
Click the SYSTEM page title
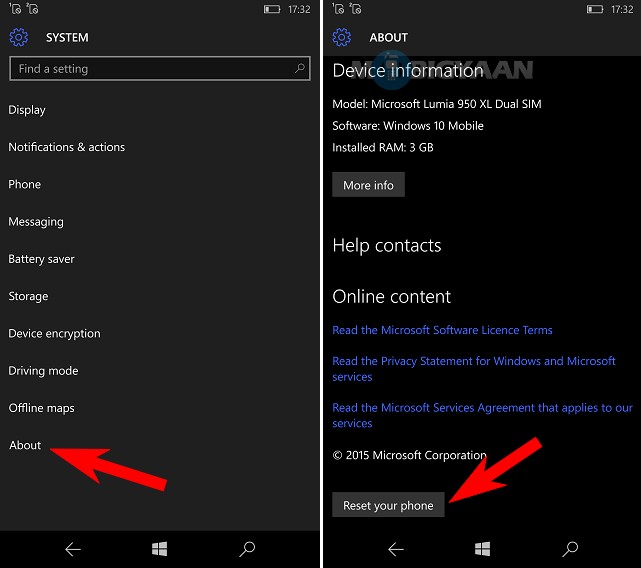click(67, 38)
